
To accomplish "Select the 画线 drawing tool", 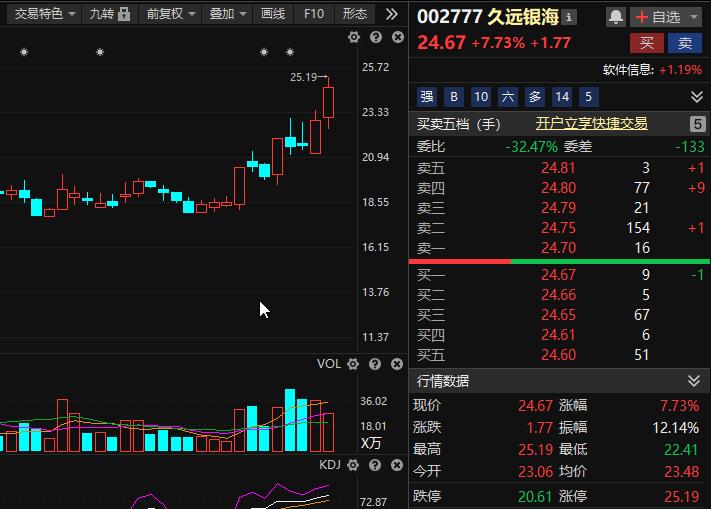I will 273,14.
